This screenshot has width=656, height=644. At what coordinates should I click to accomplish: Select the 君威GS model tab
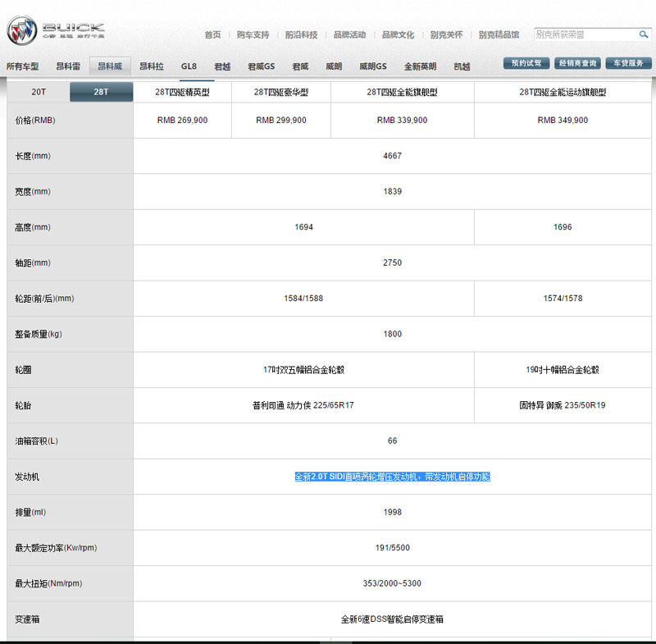pos(261,66)
